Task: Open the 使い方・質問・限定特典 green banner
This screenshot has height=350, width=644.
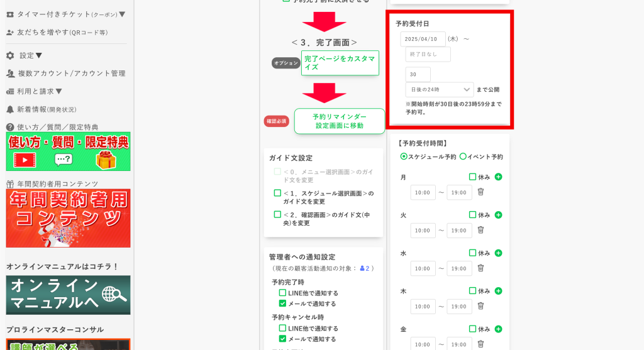Action: point(68,151)
